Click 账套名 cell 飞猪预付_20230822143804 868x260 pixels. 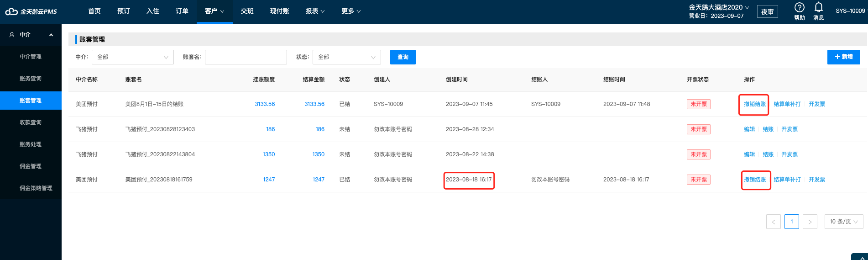point(160,154)
